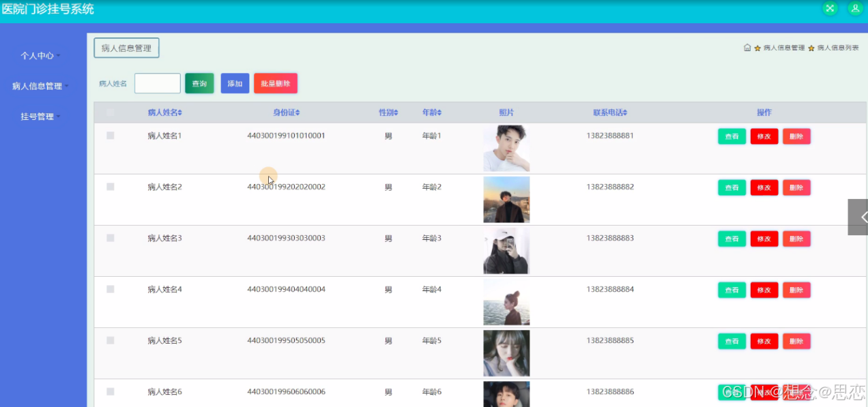The height and width of the screenshot is (407, 868).
Task: Open the user profile icon in the top bar
Action: [855, 9]
